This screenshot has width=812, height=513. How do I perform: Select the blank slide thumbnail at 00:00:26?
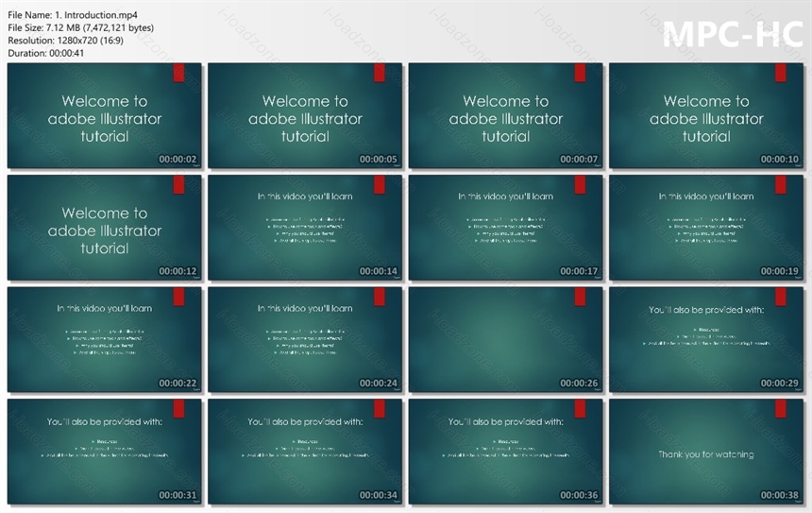click(506, 340)
